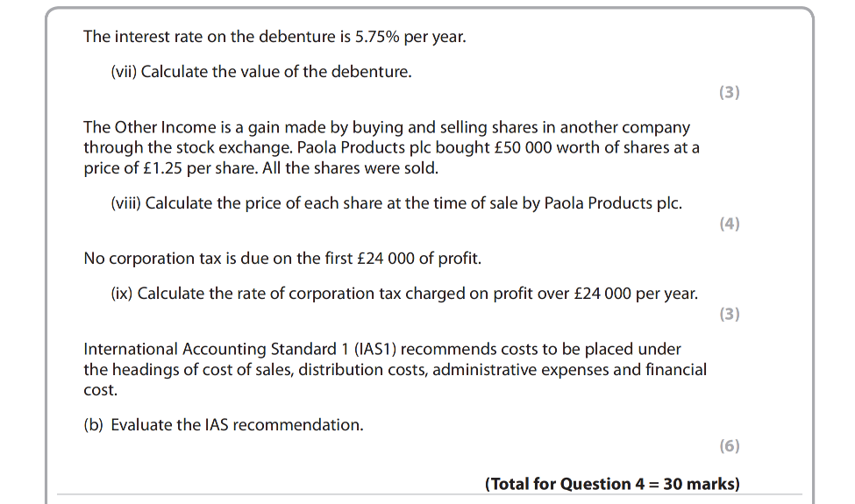The image size is (855, 504).
Task: Click the (3) mark beside question (ix)
Action: coord(729,314)
